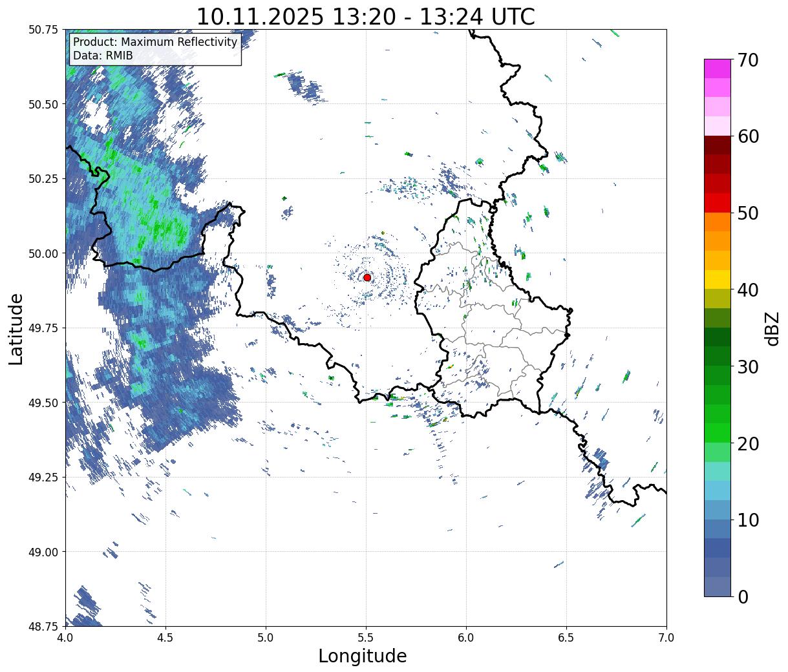This screenshot has width=788, height=672.
Task: Click the latitude tick label '49.50'
Action: (43, 403)
